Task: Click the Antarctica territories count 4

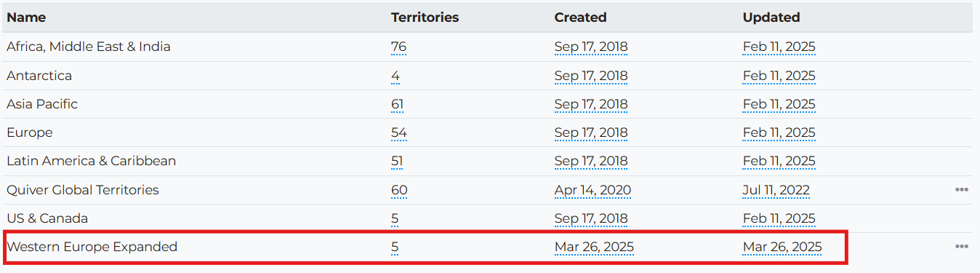Action: 395,76
